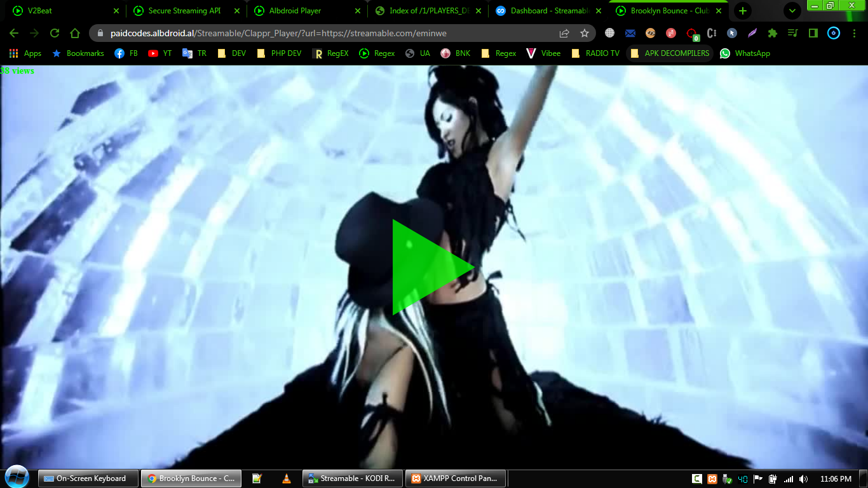Expand the tab search dropdown

(x=792, y=11)
